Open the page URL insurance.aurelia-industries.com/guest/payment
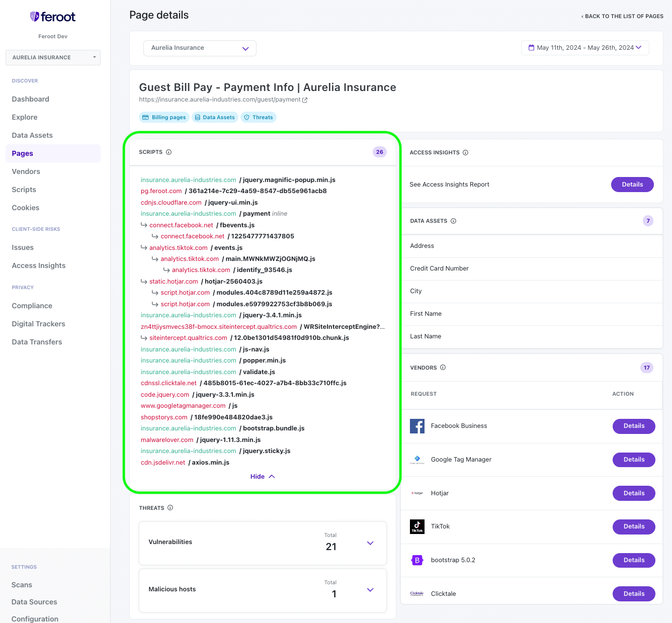The image size is (672, 623). [220, 100]
